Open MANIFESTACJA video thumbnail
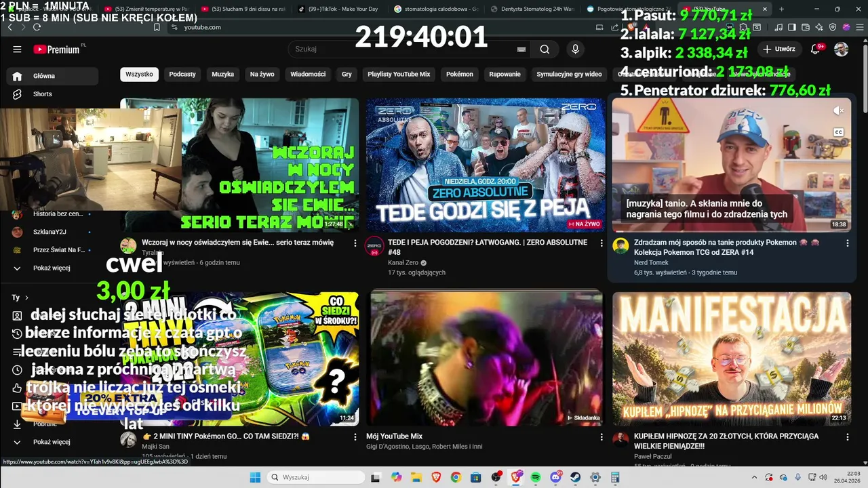This screenshot has height=488, width=868. point(732,359)
